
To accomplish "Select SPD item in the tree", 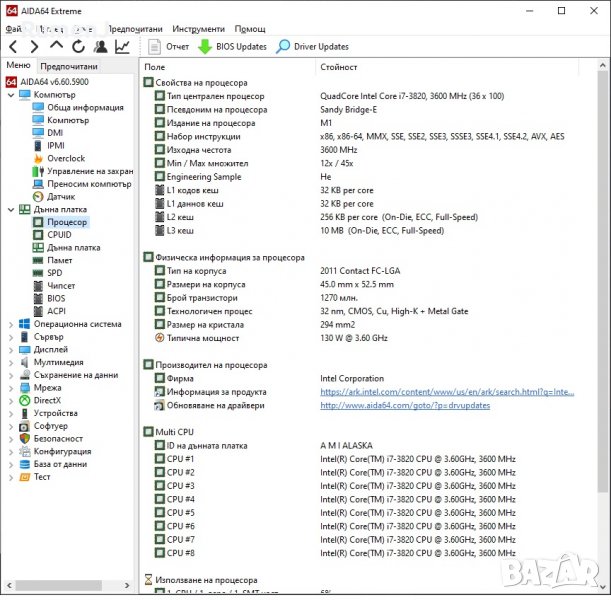I will click(55, 273).
